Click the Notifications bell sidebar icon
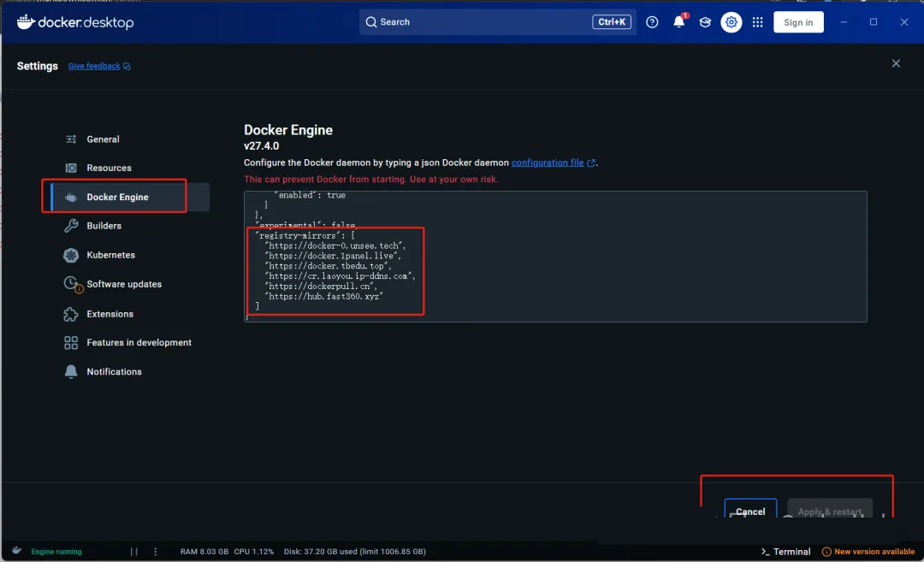The image size is (924, 562). 71,372
